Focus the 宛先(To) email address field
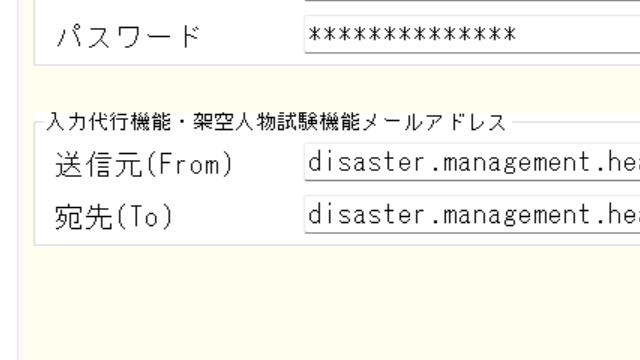Screen dimensions: 640x360 [472, 215]
